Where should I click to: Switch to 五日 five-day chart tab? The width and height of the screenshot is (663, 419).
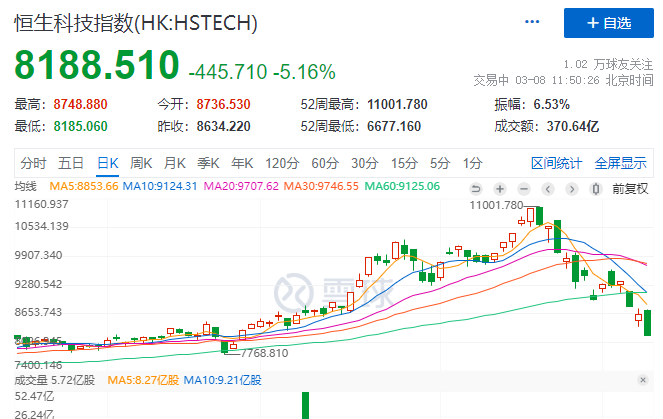pos(70,163)
